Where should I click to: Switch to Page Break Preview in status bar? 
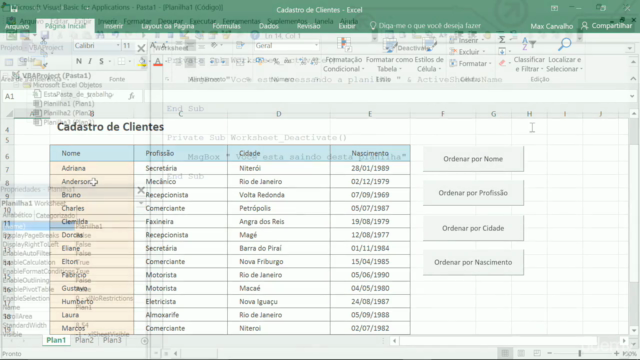tap(537, 353)
